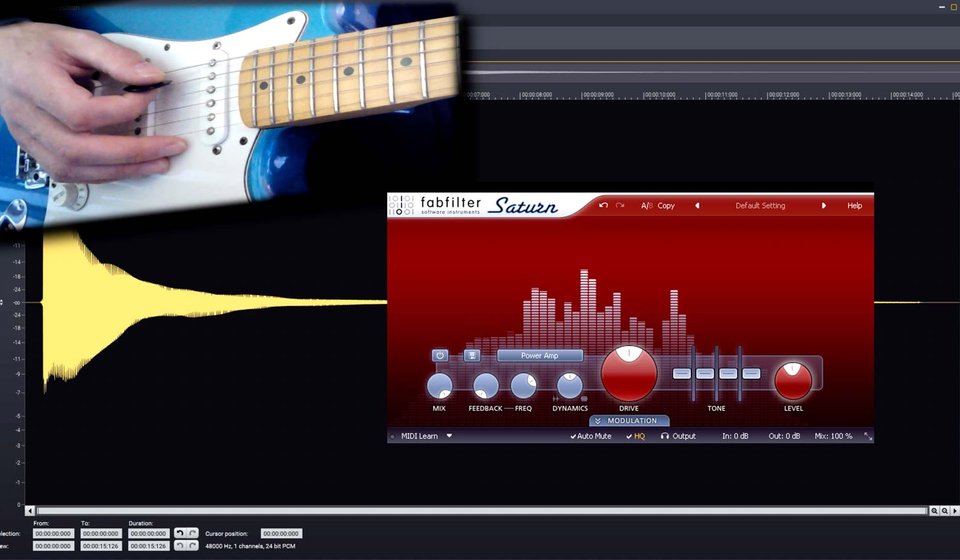Click the In: 0 dB readout
Image resolution: width=960 pixels, height=560 pixels.
[x=735, y=436]
